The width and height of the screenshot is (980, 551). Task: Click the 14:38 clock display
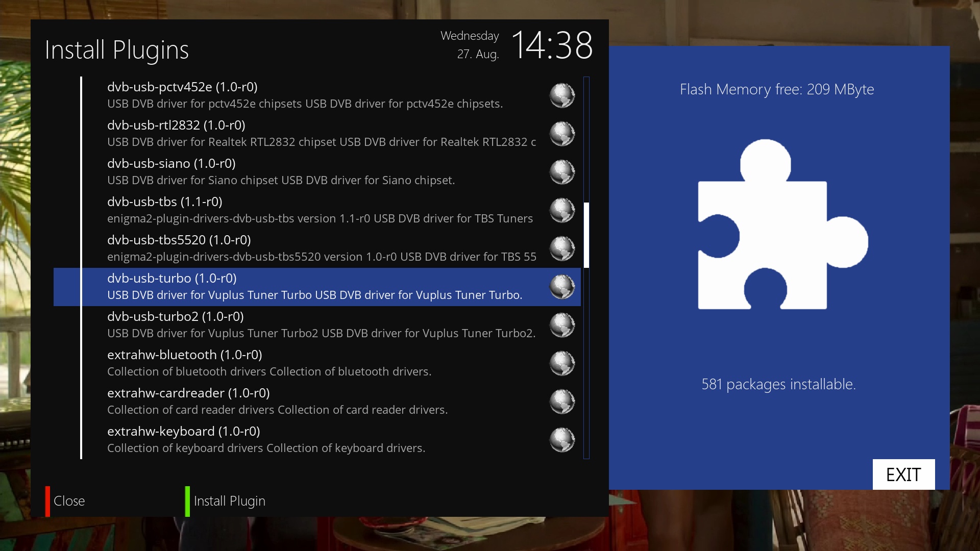coord(552,45)
